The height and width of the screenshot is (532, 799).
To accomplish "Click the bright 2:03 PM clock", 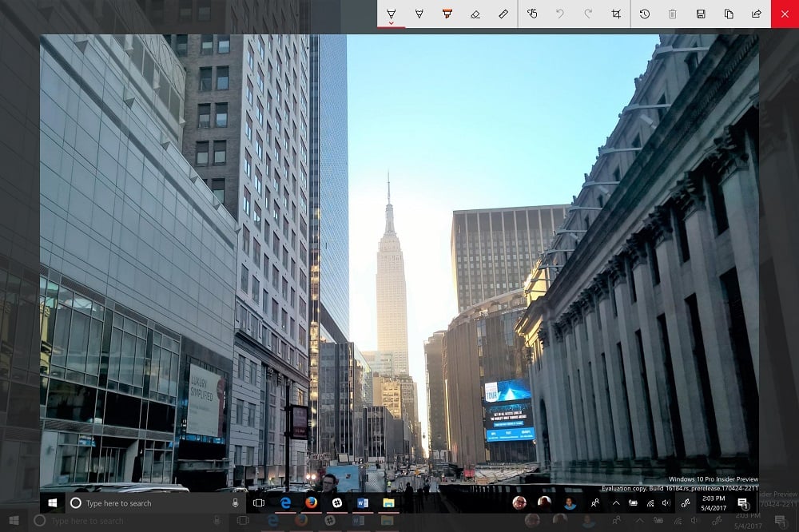I will (714, 503).
